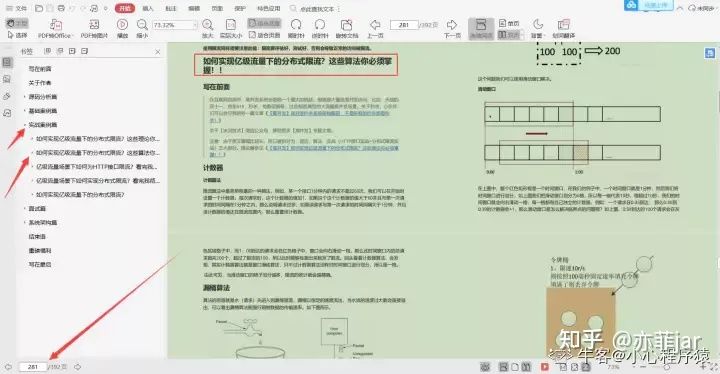Switch to the 保护 ribbon tab
The height and width of the screenshot is (374, 720).
pyautogui.click(x=240, y=8)
